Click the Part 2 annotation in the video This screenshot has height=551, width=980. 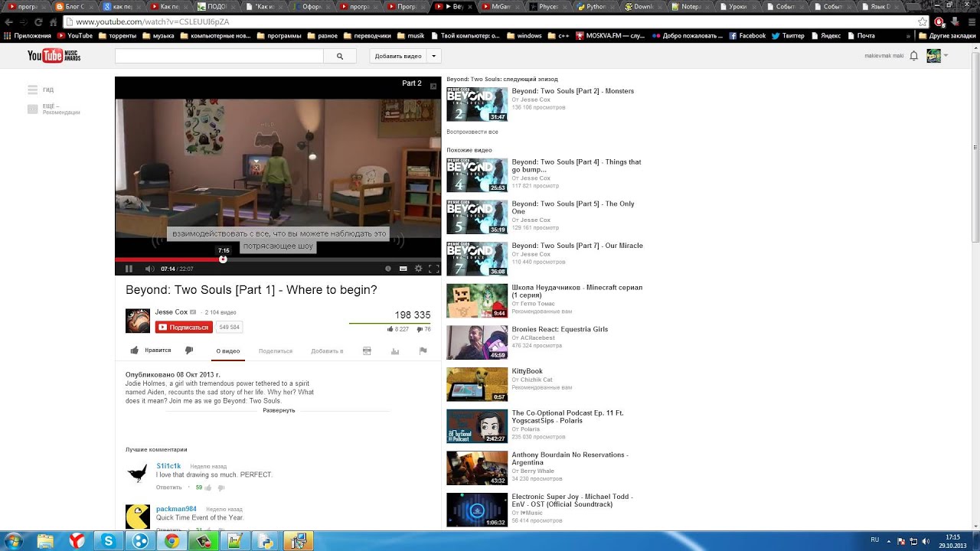(412, 83)
